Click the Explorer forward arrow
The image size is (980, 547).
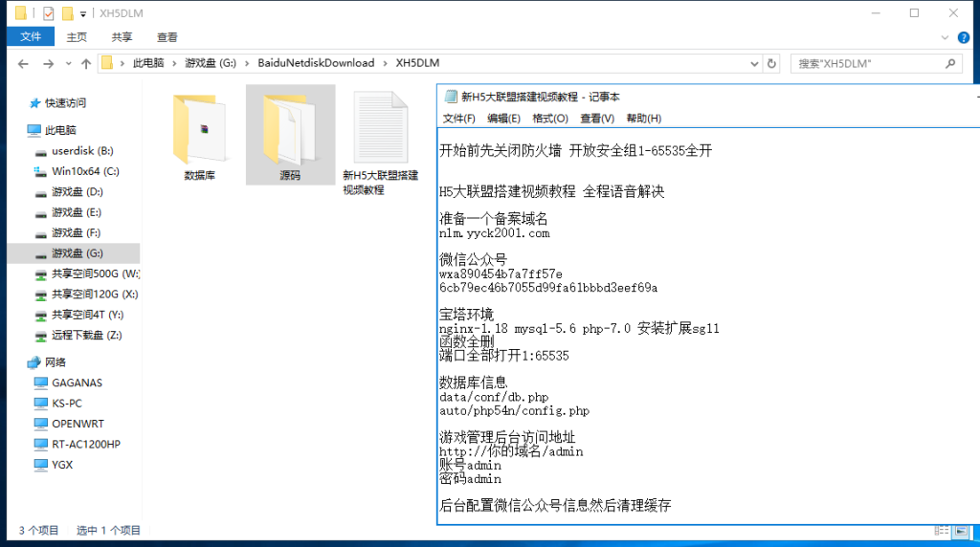pos(48,64)
